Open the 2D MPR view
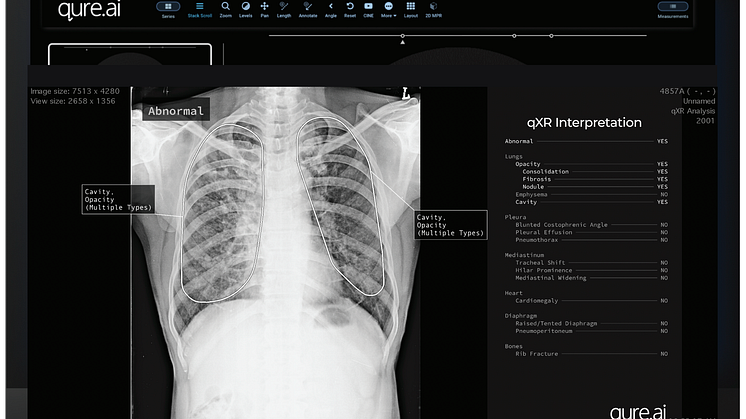Image resolution: width=746 pixels, height=419 pixels. click(433, 10)
